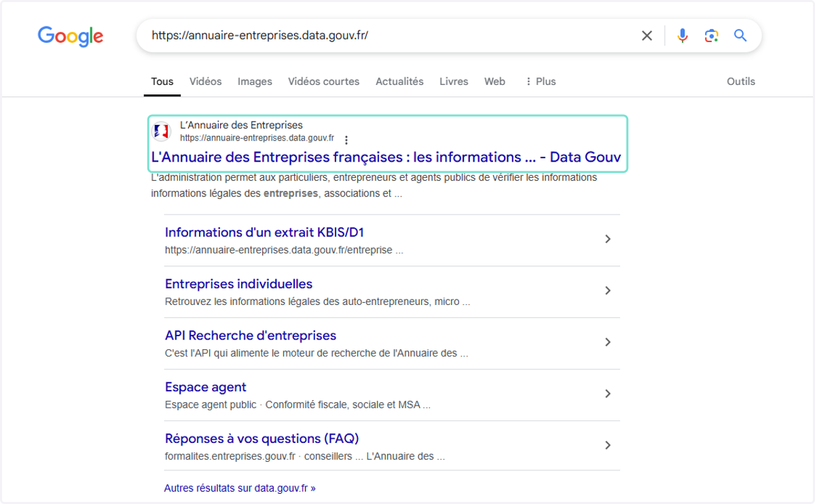
Task: Open the Actualités tab
Action: (x=399, y=82)
